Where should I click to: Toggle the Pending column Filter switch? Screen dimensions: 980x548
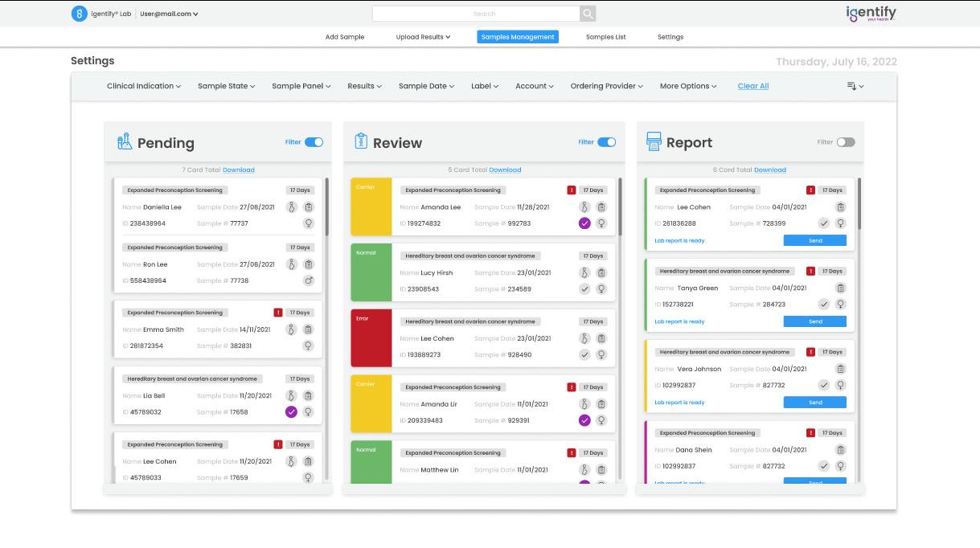point(314,142)
